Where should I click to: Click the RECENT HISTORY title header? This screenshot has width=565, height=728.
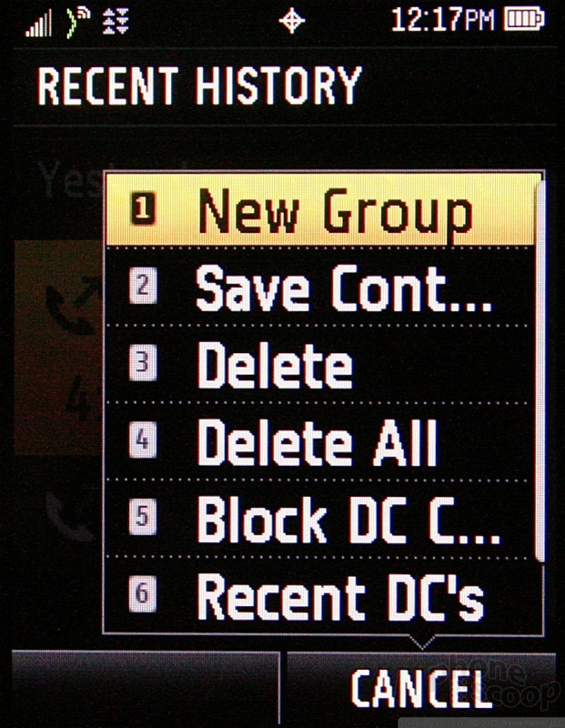pyautogui.click(x=199, y=86)
